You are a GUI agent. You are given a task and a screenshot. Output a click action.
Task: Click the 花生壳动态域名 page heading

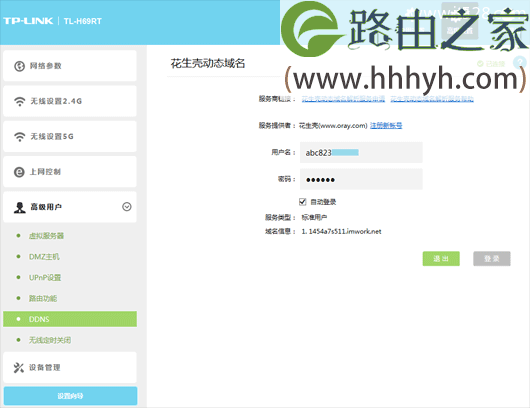(x=208, y=64)
